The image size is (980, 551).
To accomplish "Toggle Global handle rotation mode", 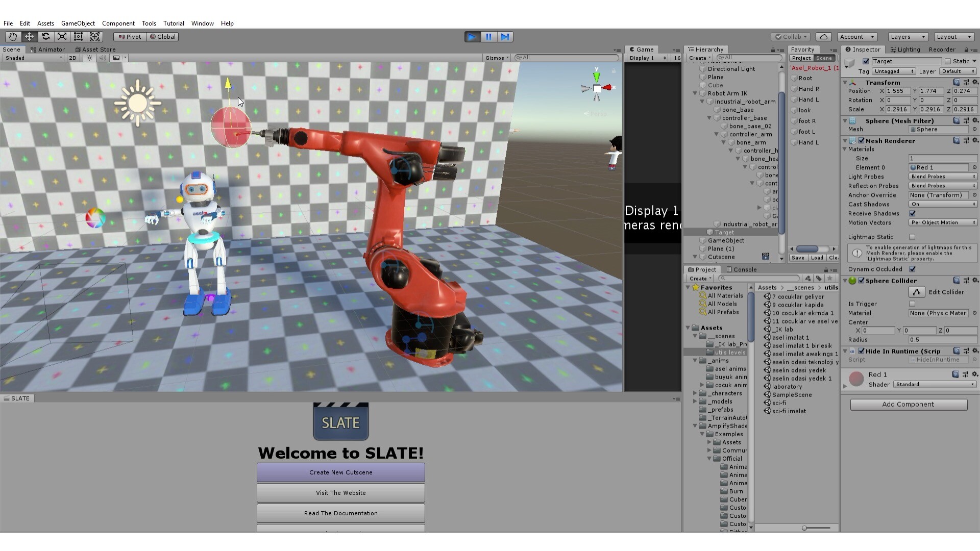I will click(x=163, y=37).
